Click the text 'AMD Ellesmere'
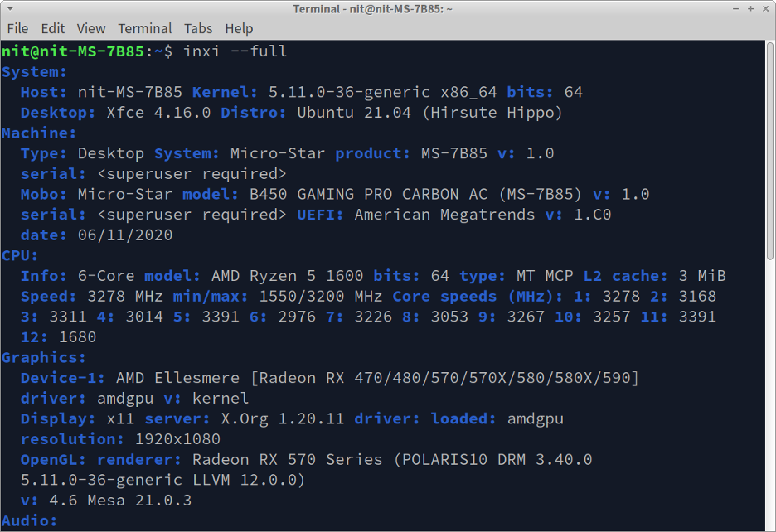 point(178,378)
